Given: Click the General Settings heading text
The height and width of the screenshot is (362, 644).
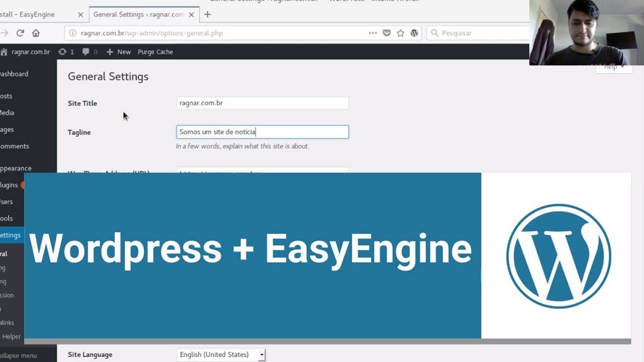Looking at the screenshot, I should 108,77.
